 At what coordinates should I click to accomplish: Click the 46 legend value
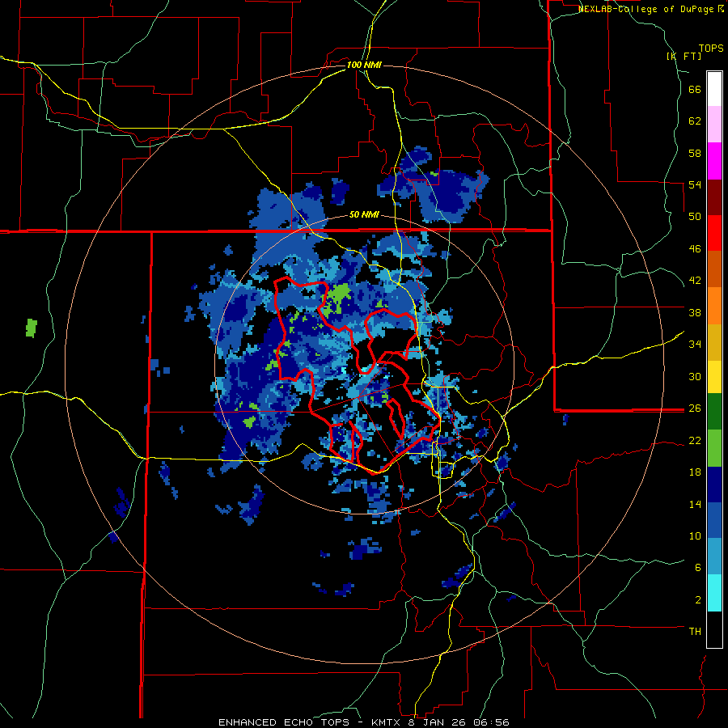695,249
